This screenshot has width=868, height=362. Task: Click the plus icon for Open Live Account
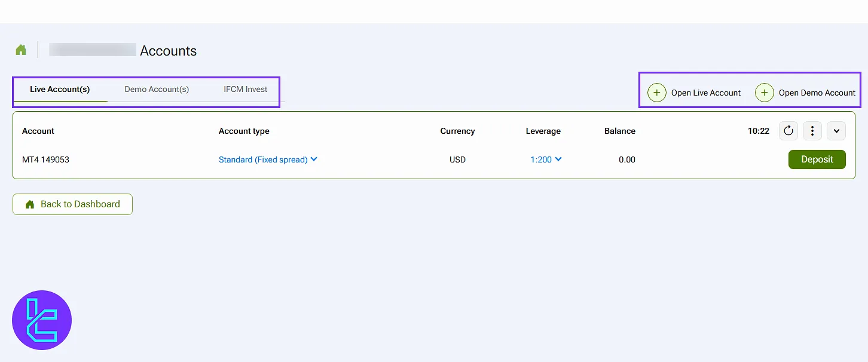[x=656, y=93]
